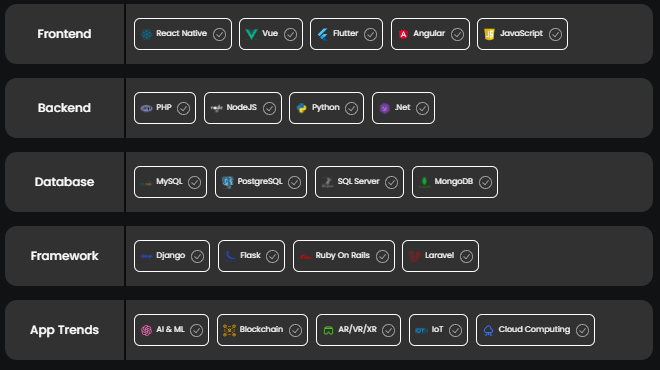
Task: Toggle the Flask checkmark circle
Action: point(272,256)
